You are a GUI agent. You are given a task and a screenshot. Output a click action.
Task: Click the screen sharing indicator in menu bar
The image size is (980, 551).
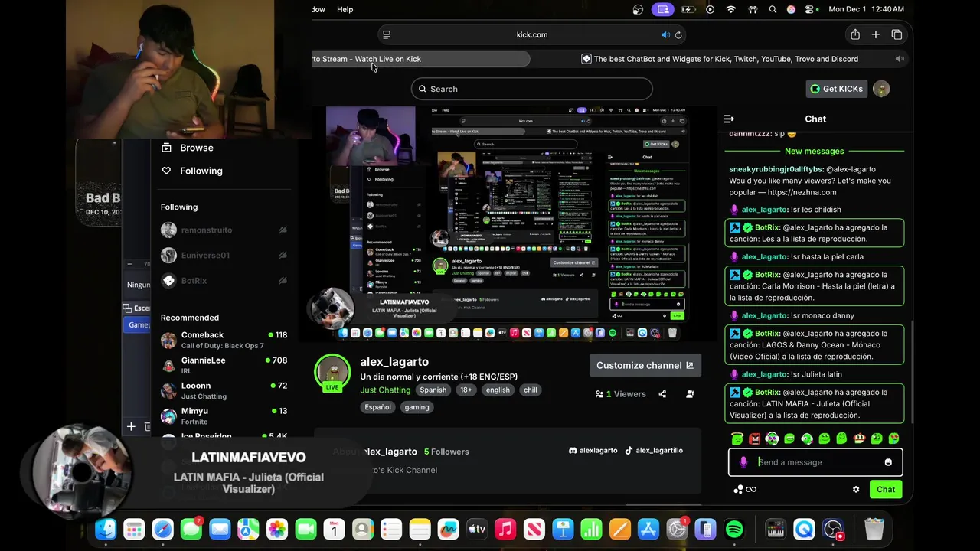click(x=662, y=9)
